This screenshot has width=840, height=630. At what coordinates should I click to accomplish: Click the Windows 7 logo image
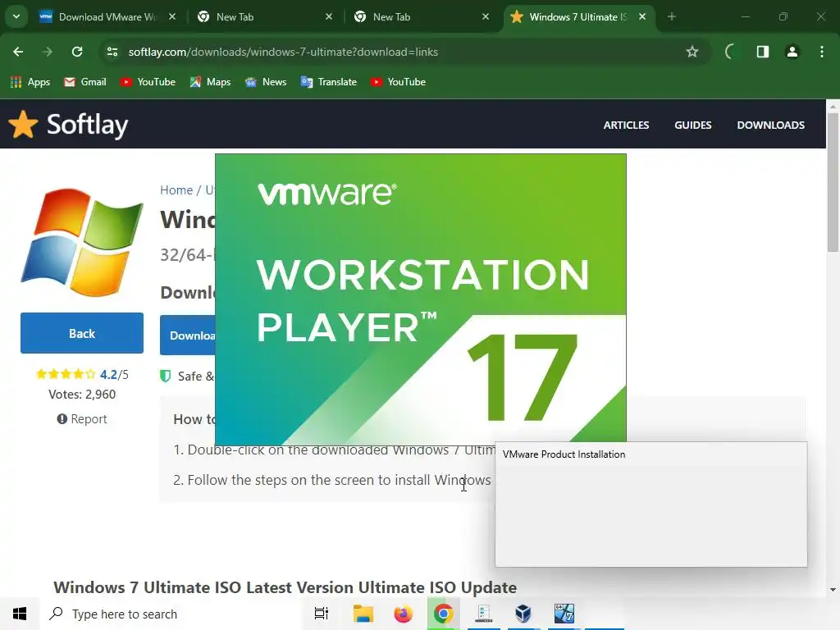pos(82,242)
